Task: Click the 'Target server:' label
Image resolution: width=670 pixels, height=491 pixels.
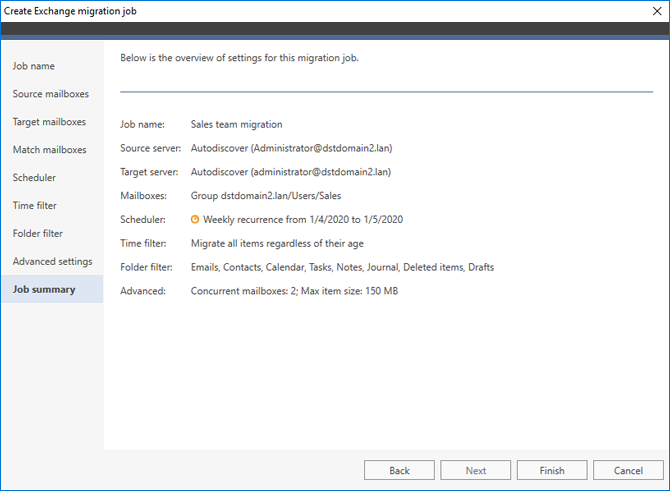Action: [149, 172]
